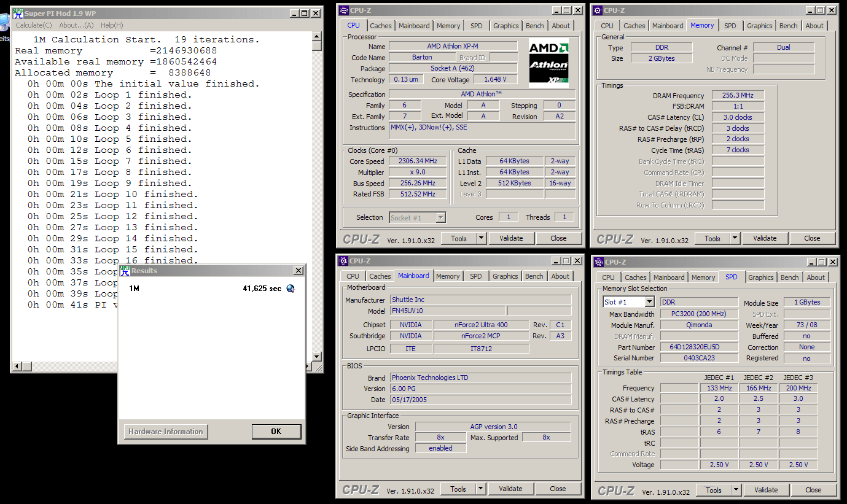This screenshot has height=504, width=847.
Task: Click the Core Speed value 2306.34 MHz
Action: pos(418,161)
